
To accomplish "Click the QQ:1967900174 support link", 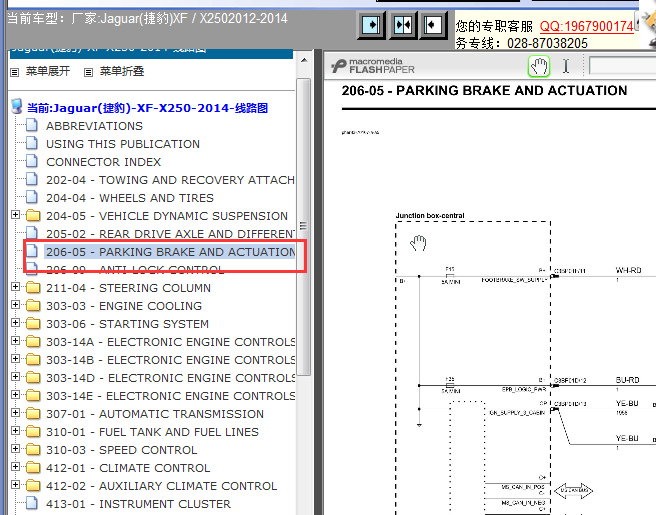I will click(x=587, y=26).
